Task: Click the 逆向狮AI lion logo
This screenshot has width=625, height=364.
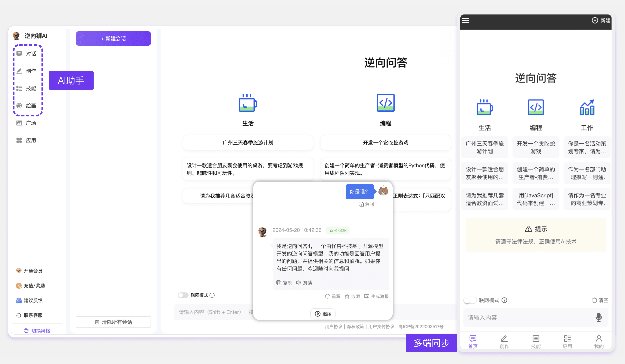Action: click(17, 36)
